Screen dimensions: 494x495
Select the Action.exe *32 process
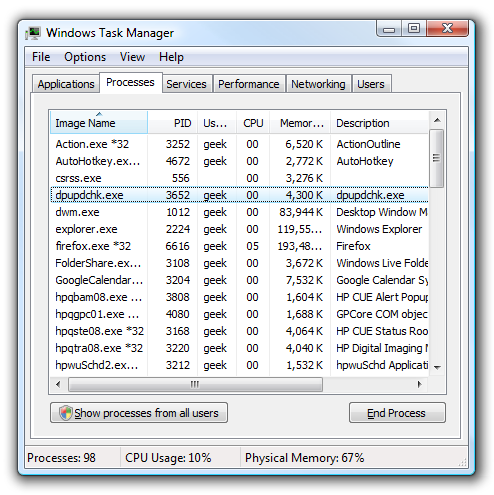click(239, 144)
